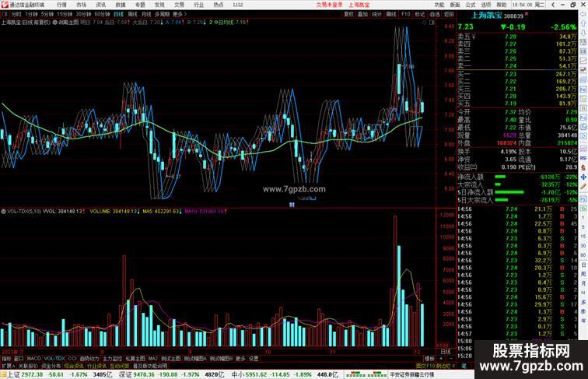
Task: Open the 数据 menu
Action: [121, 5]
